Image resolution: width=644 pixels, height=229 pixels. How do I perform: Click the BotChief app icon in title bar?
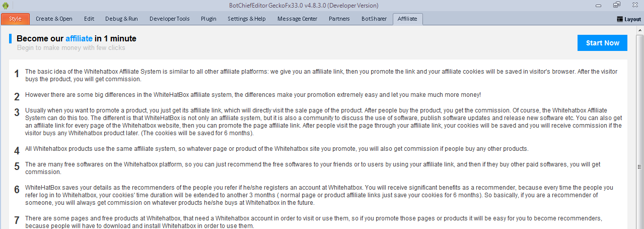point(6,6)
